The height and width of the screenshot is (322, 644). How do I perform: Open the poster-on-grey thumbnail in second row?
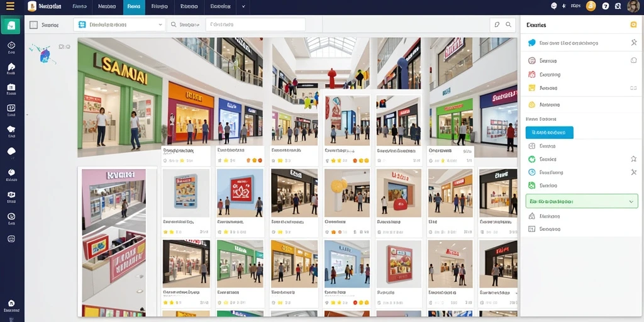(x=186, y=192)
